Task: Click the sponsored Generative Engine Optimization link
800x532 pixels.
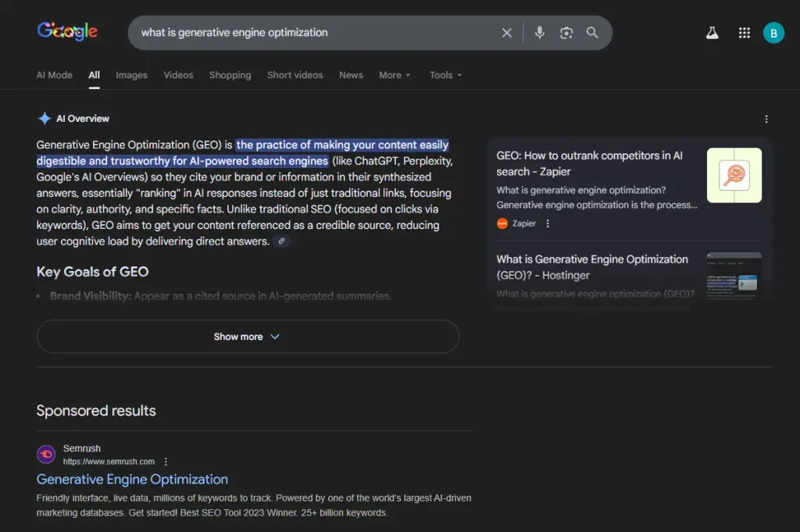Action: click(132, 479)
